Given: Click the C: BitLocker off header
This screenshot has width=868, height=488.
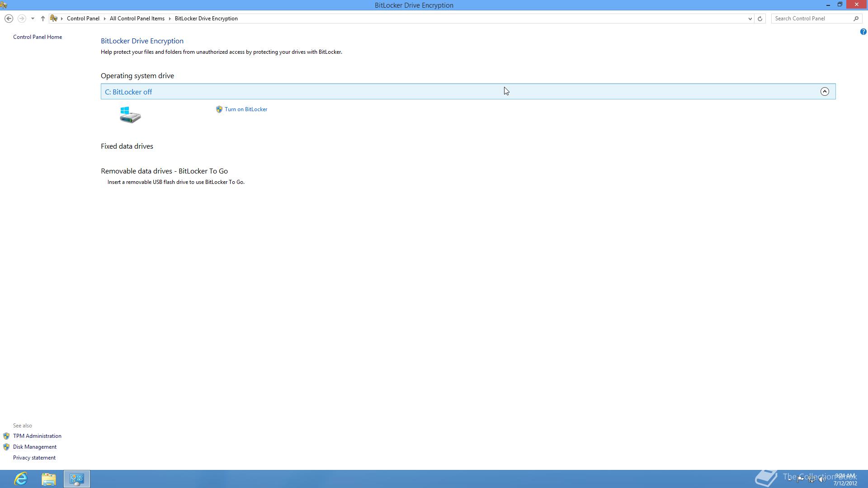Looking at the screenshot, I should click(x=468, y=92).
